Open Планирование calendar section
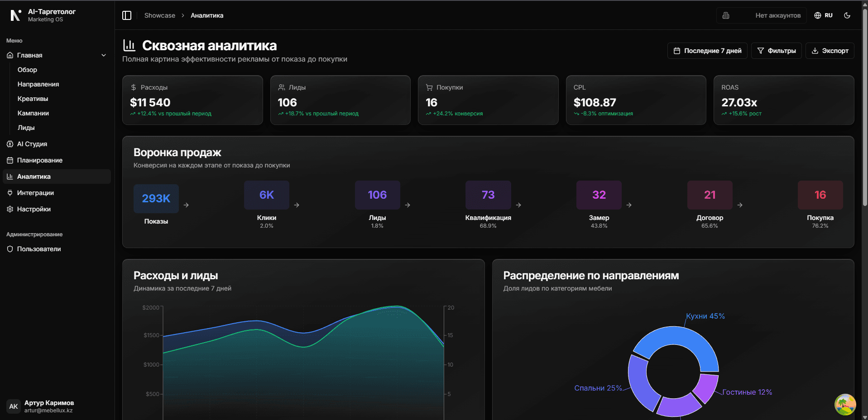 coord(40,160)
